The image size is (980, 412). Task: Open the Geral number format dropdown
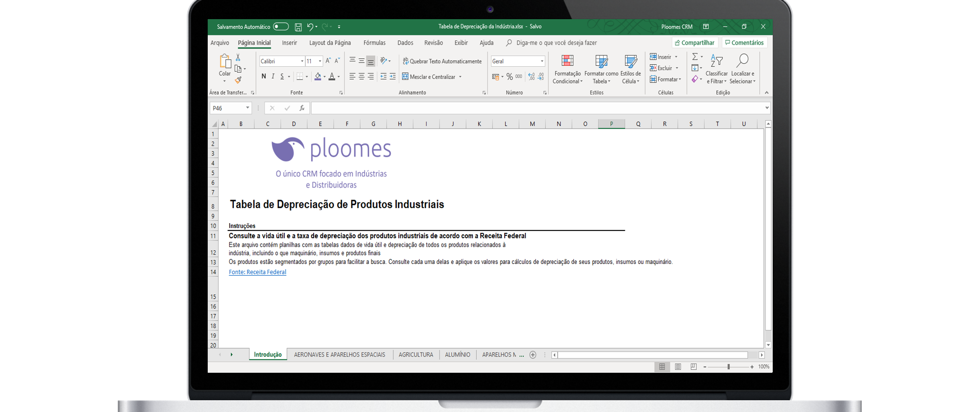click(x=542, y=61)
